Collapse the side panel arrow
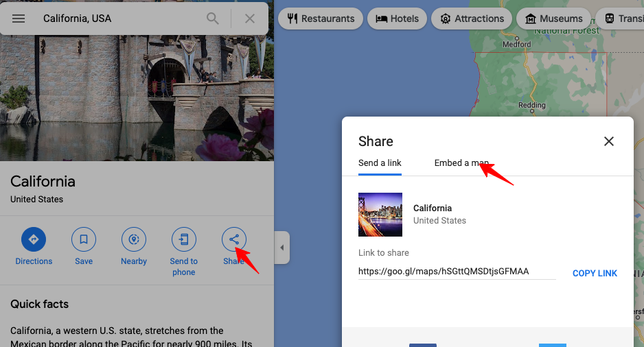This screenshot has height=347, width=644. tap(281, 248)
